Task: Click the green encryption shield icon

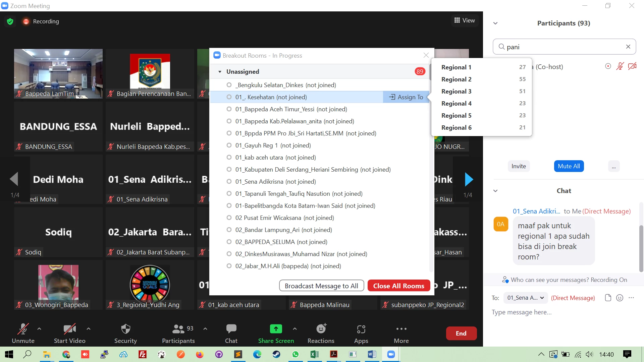Action: tap(10, 21)
